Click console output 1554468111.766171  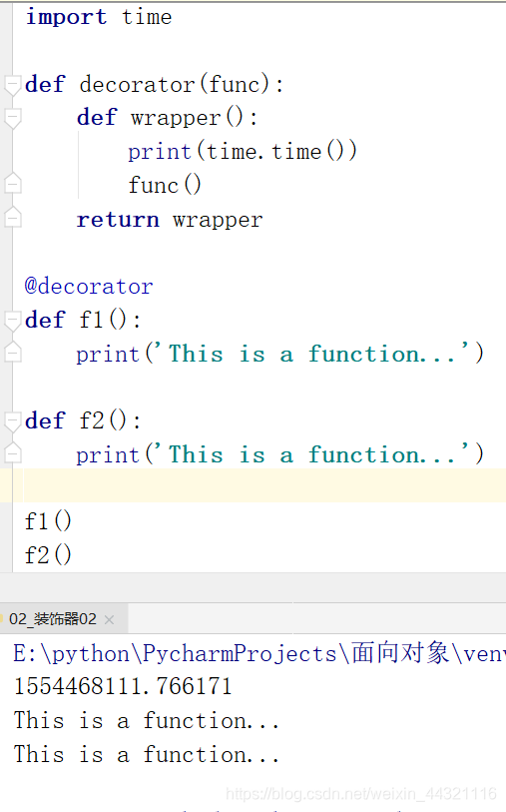click(123, 687)
